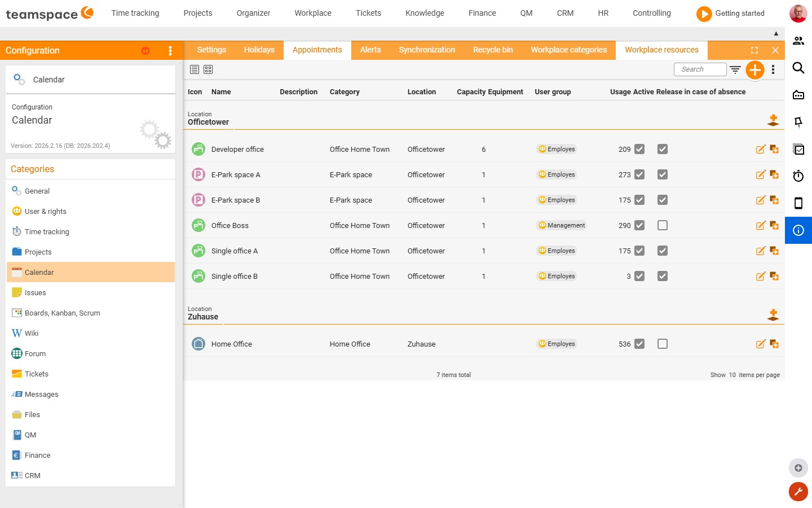Toggle Active checkbox for Home Office
The height and width of the screenshot is (508, 812).
tap(639, 344)
